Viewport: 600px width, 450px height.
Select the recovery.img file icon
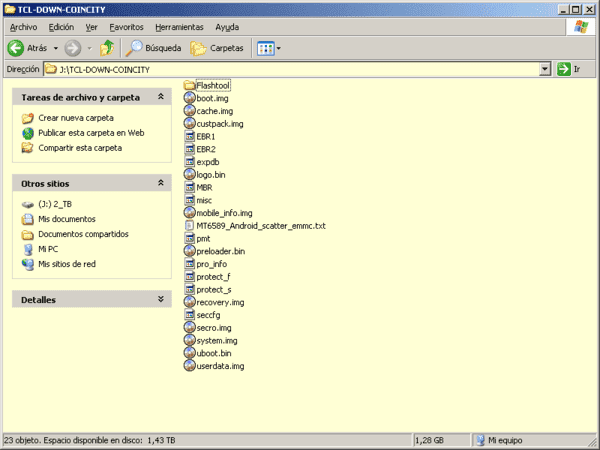click(x=189, y=302)
